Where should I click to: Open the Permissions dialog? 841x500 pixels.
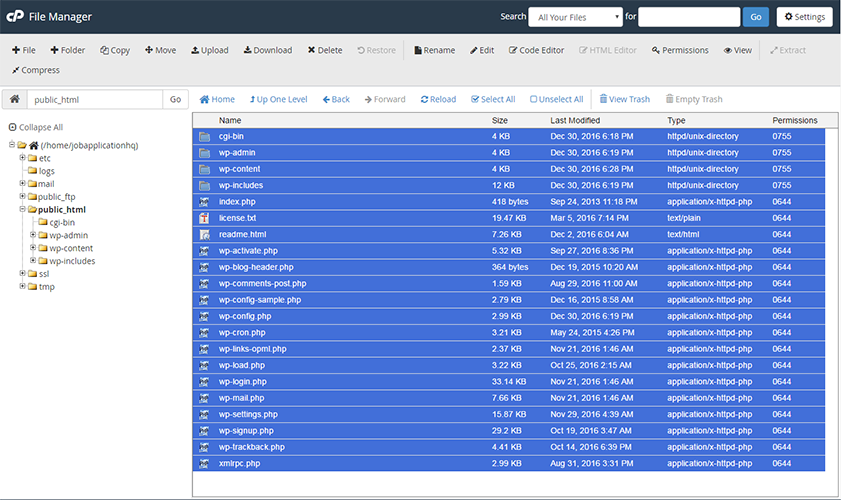[680, 50]
